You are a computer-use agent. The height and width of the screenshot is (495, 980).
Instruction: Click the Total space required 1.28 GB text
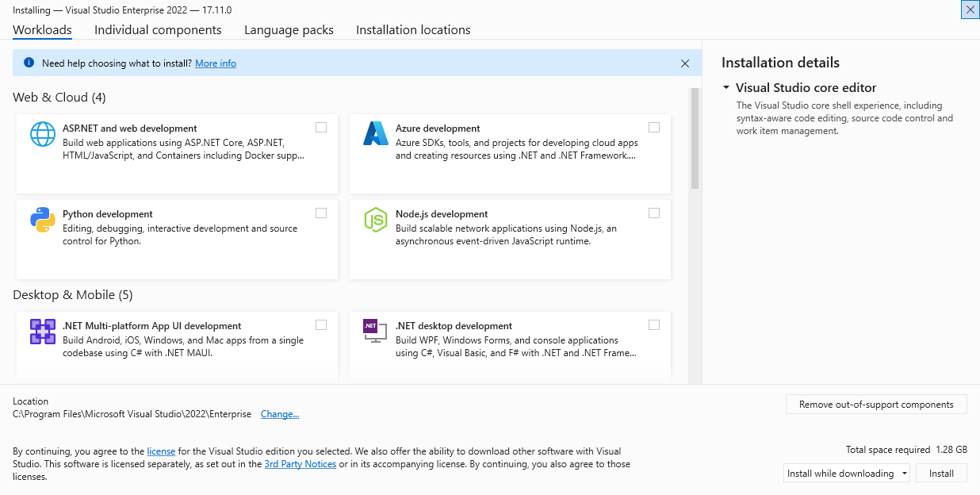tap(906, 450)
